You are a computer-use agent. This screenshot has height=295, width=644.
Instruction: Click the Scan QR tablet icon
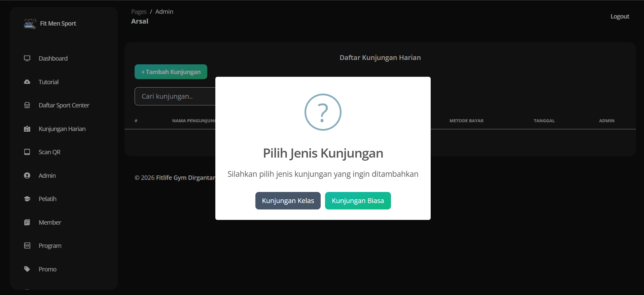(27, 152)
